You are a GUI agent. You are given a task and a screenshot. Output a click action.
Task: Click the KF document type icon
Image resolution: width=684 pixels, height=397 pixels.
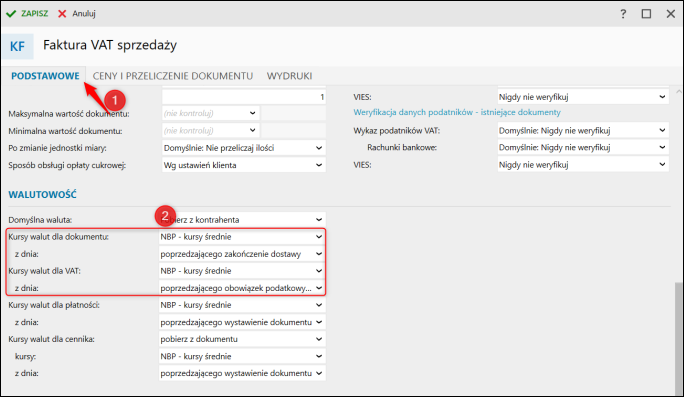tap(17, 46)
